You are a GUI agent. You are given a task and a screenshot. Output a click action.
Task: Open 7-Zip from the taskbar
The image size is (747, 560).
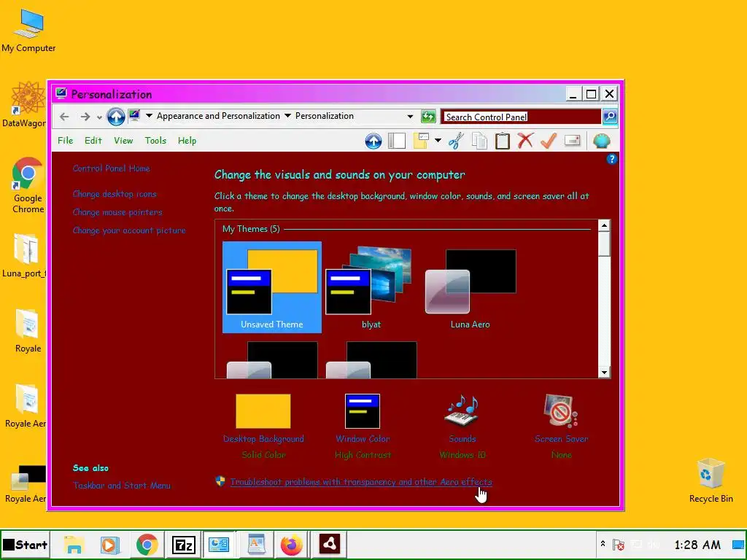coord(183,545)
